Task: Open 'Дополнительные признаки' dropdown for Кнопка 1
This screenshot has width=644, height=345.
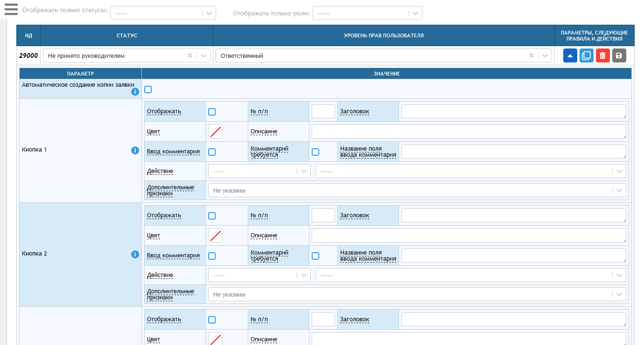Action: (x=417, y=190)
